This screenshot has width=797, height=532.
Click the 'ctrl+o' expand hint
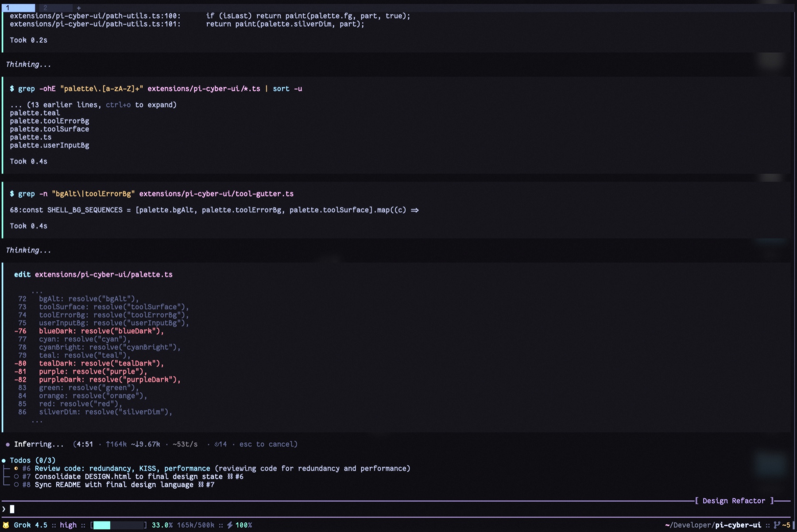(118, 105)
